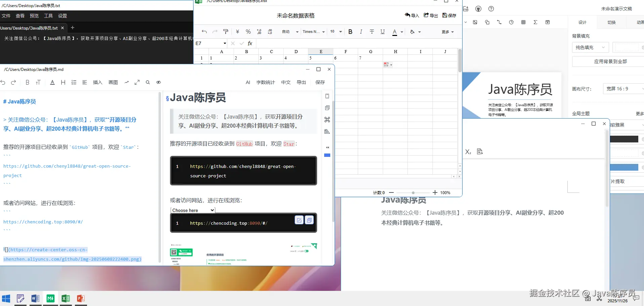644x306 pixels.
Task: Click fill color bucket in spreadsheet toolbar
Action: coord(413,32)
